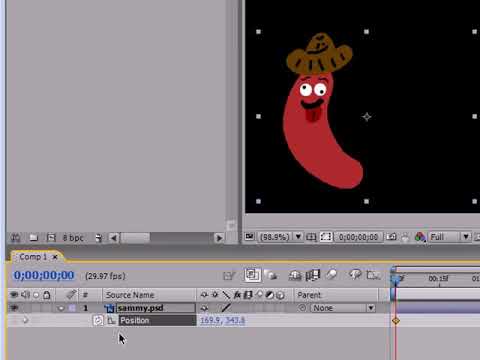Click the Solo column header icon
The width and height of the screenshot is (480, 360).
(x=36, y=295)
